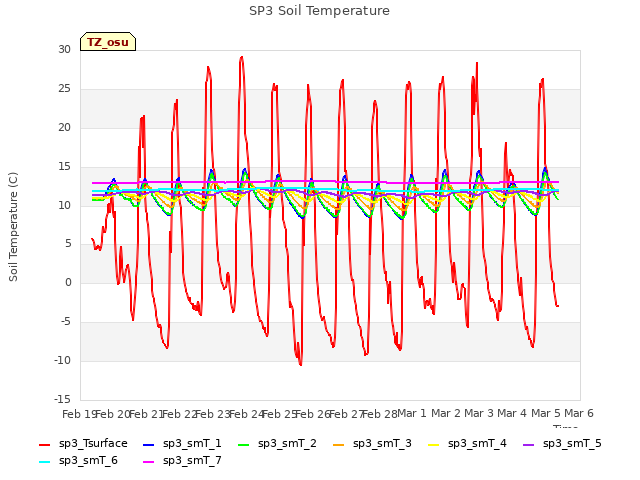Screen dimensions: 640x480
Task: Click the green sp3_smT_2 legend swatch
Action: click(244, 444)
